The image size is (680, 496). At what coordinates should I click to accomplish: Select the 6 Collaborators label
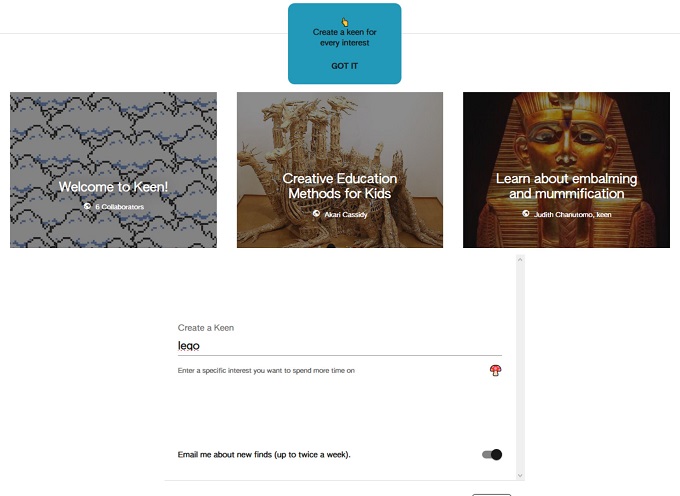click(x=119, y=207)
